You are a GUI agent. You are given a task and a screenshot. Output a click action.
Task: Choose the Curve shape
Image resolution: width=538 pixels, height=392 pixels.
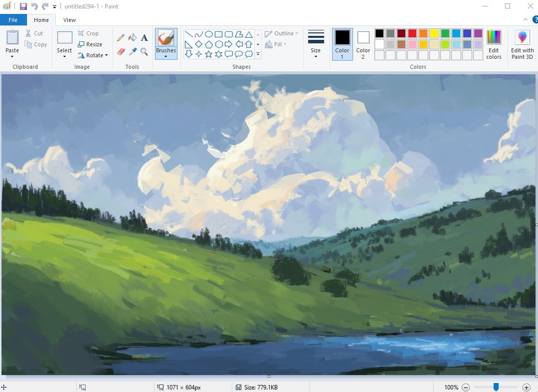199,34
